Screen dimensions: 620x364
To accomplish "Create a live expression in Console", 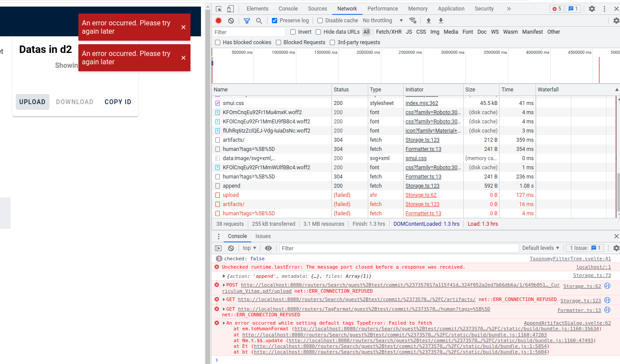I will click(x=268, y=248).
